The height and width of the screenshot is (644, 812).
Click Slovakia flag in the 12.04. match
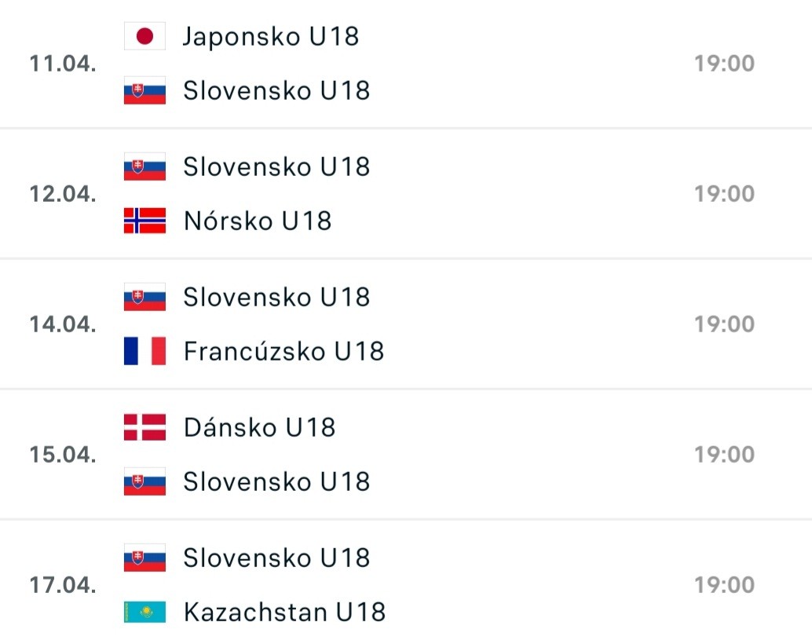pos(144,166)
